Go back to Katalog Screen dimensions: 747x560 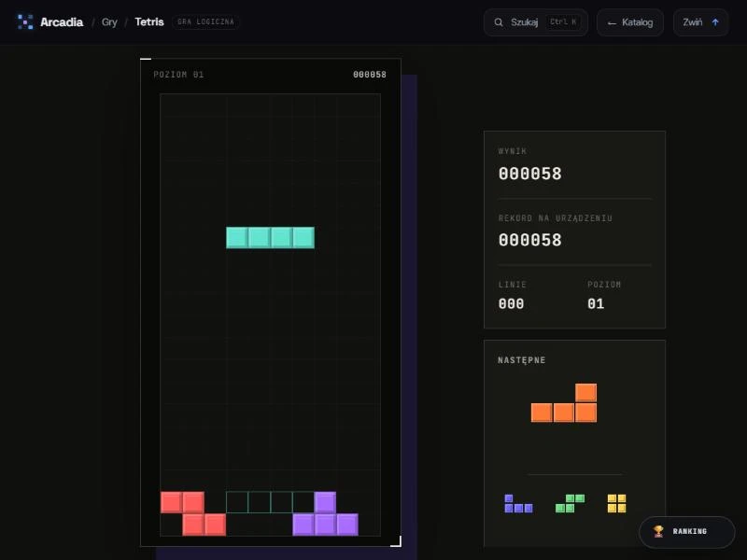coord(629,22)
